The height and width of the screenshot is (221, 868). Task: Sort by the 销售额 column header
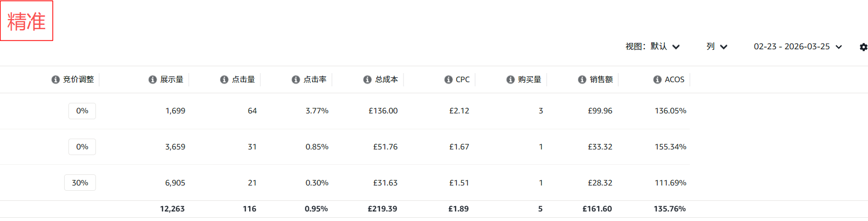(x=601, y=79)
